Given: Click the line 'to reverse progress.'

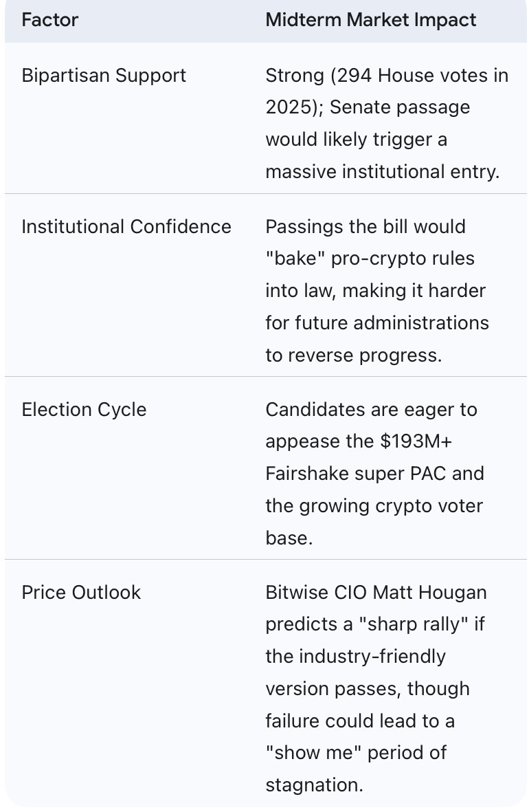Looking at the screenshot, I should [x=354, y=355].
